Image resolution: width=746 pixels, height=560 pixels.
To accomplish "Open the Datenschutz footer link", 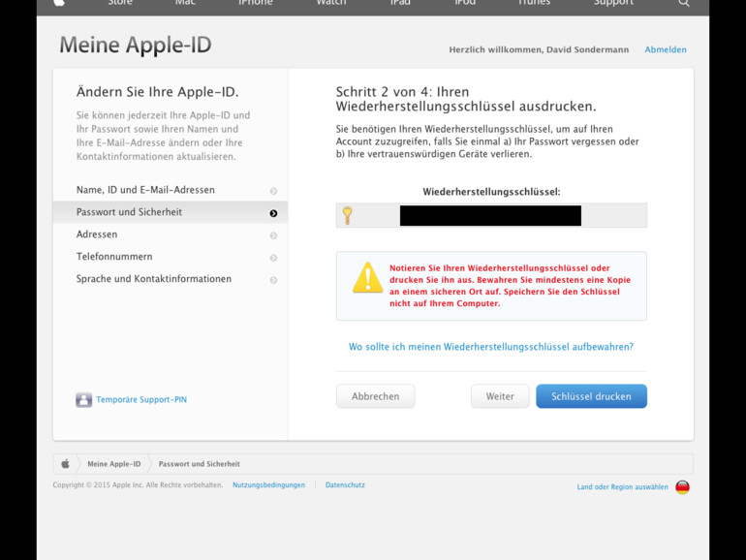I will coord(345,484).
